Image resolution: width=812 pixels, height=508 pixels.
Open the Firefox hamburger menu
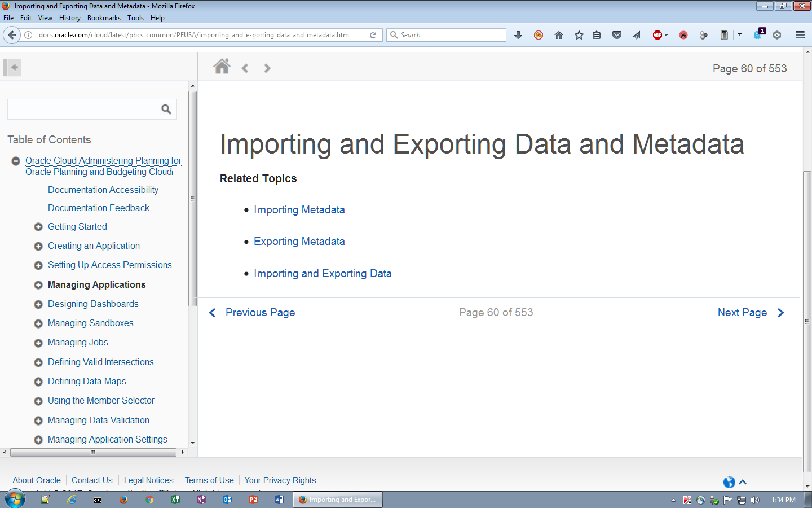pos(800,35)
